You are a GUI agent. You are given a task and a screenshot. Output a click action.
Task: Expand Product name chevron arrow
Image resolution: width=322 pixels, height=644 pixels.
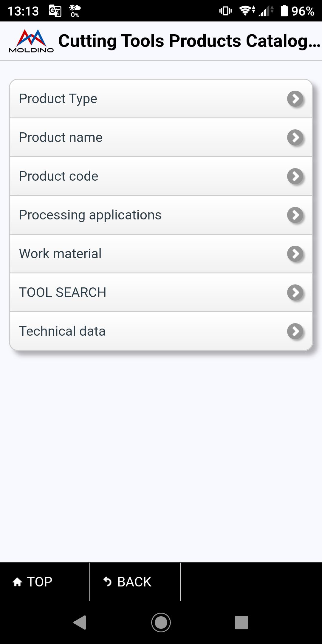(295, 137)
